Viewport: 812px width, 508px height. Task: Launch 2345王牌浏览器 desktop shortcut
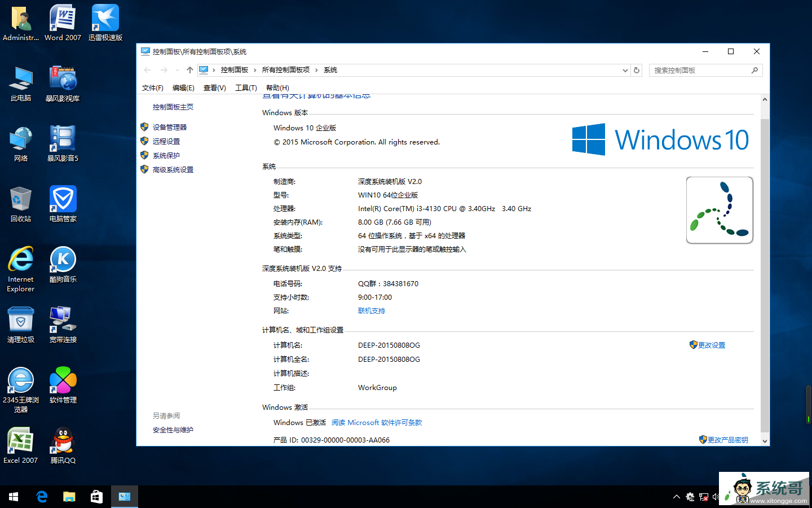[21, 390]
